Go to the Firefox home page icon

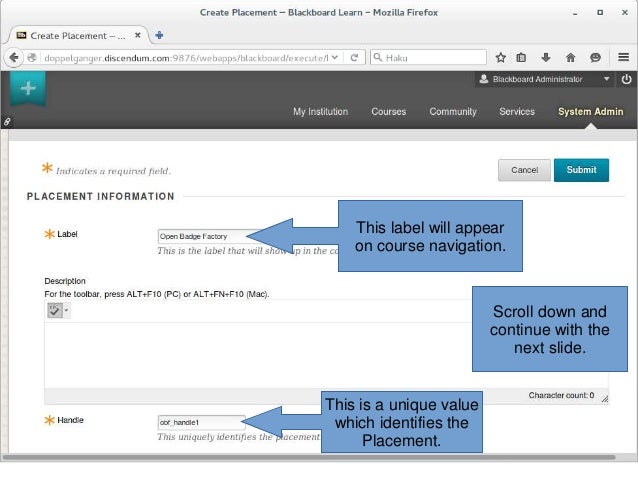pos(570,58)
